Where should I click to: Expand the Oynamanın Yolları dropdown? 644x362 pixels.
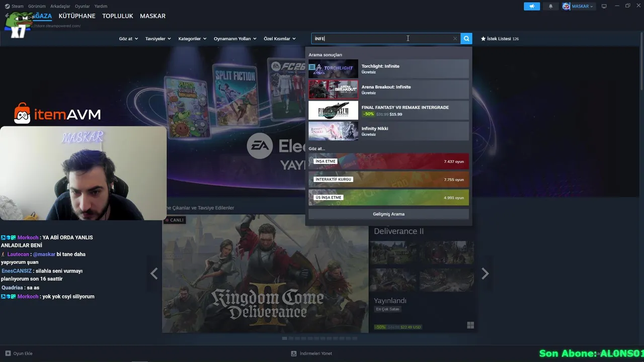(235, 39)
